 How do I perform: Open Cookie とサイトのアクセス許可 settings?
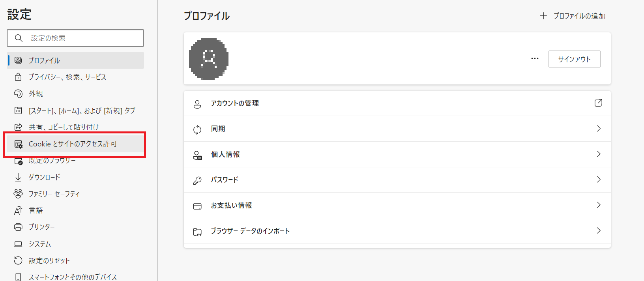75,144
